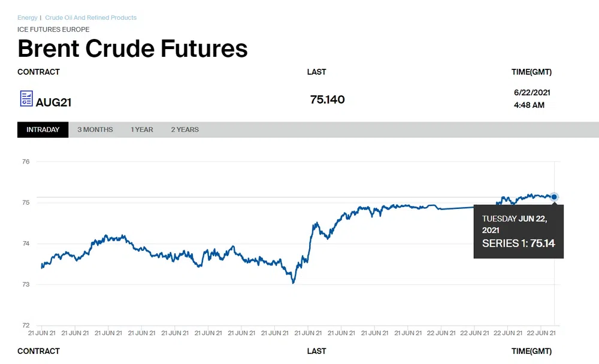The image size is (599, 364).
Task: Open the Energy breadcrumb link
Action: coord(27,18)
